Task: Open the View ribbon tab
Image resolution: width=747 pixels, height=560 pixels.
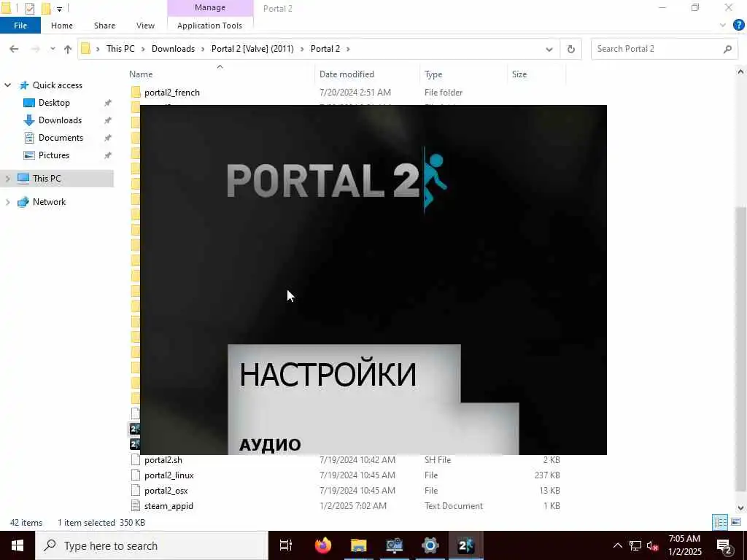Action: (x=145, y=26)
